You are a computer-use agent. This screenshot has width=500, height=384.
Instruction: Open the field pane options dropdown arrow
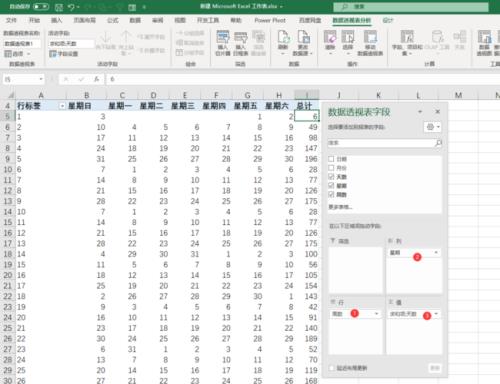[x=420, y=112]
